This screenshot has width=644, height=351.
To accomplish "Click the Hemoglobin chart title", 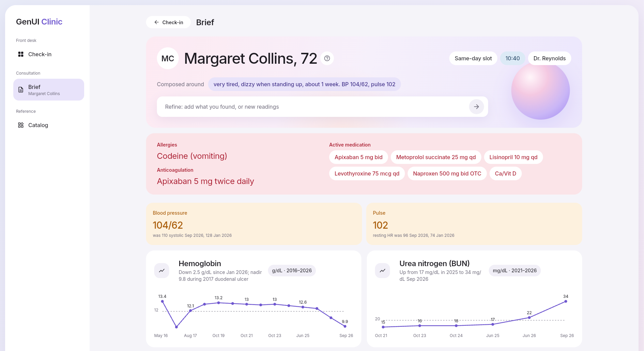I will 200,263.
